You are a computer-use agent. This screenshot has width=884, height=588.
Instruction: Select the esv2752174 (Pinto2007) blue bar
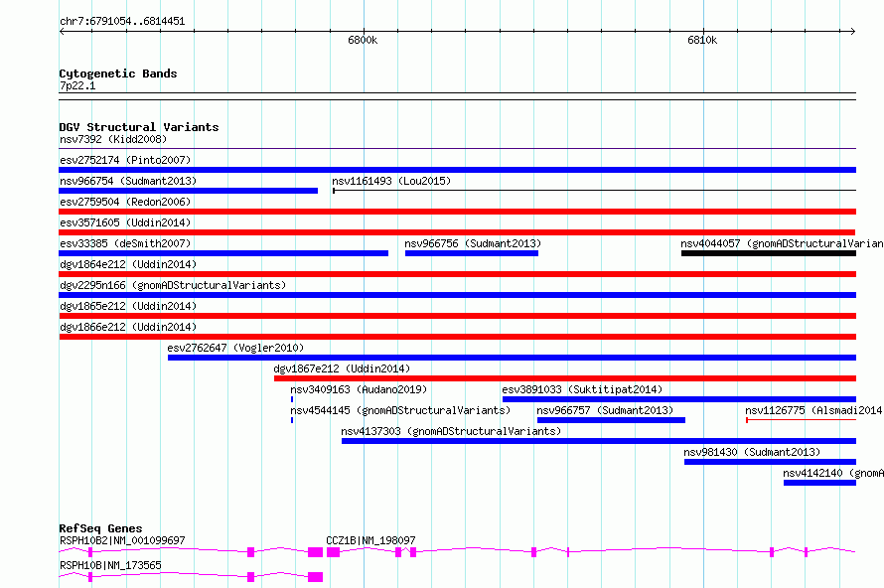coord(457,170)
